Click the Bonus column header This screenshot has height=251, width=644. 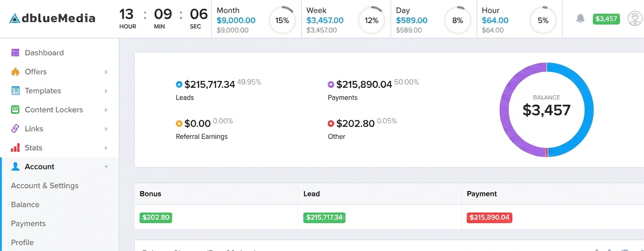click(150, 194)
